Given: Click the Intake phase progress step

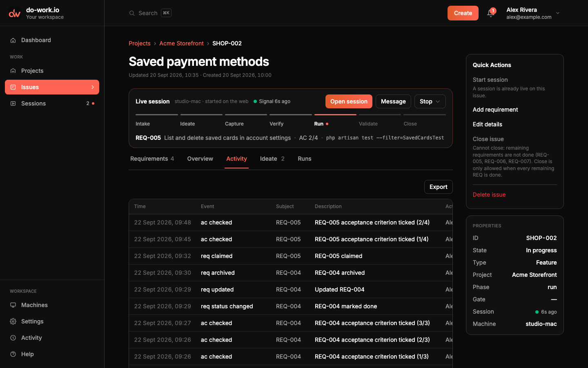Looking at the screenshot, I should (x=157, y=120).
